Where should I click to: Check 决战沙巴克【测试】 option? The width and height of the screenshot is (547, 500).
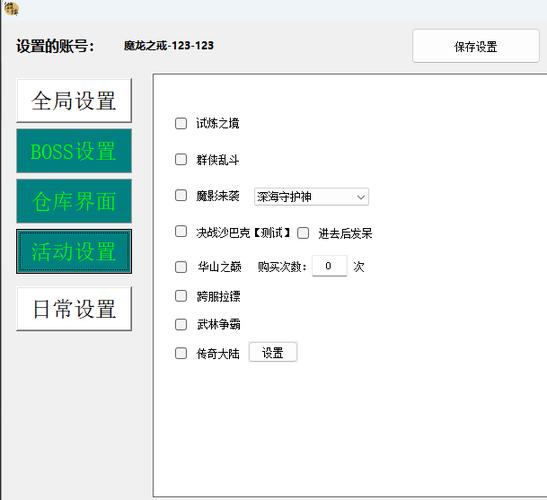tap(181, 231)
